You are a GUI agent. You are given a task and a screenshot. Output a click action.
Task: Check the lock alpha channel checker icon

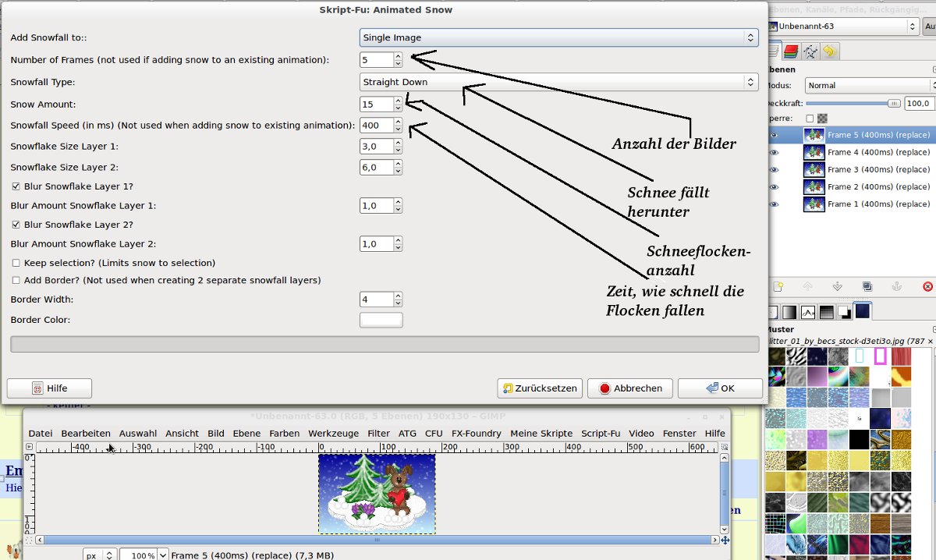coord(821,119)
